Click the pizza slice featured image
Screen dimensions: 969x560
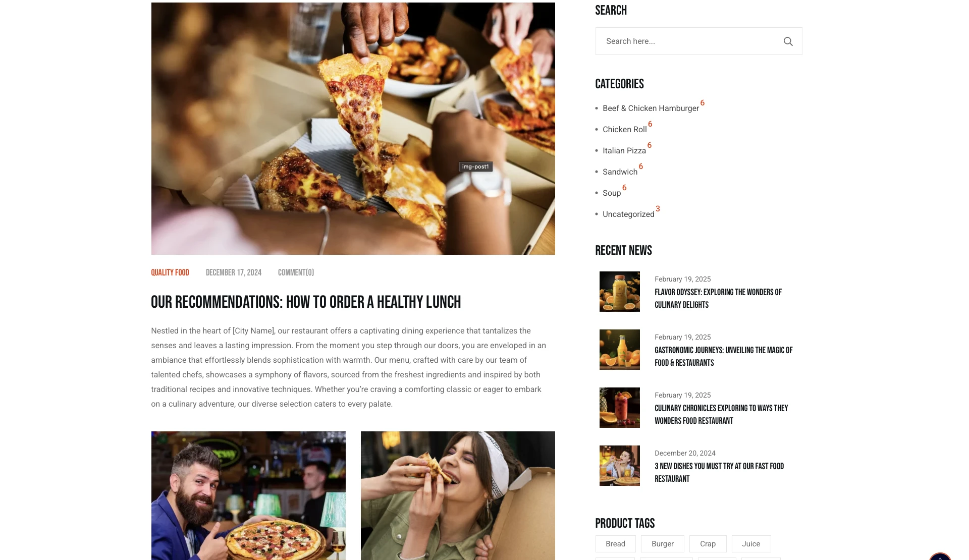(x=353, y=129)
